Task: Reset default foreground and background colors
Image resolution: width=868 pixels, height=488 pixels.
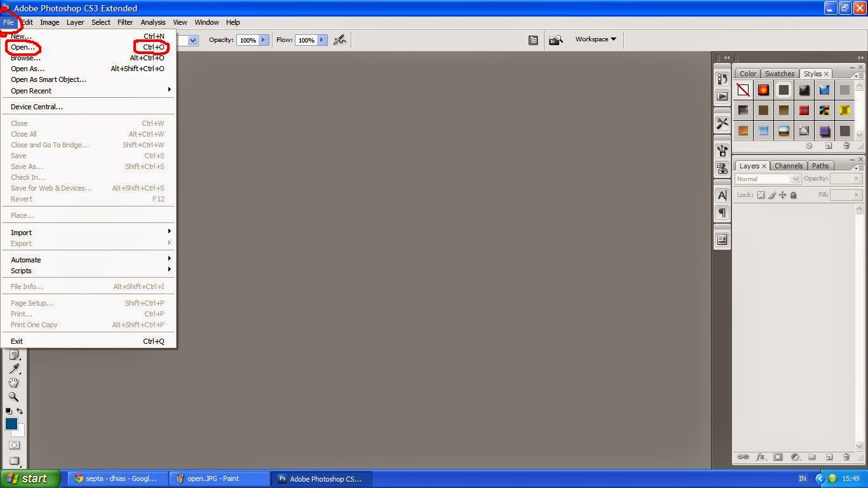Action: pyautogui.click(x=9, y=411)
